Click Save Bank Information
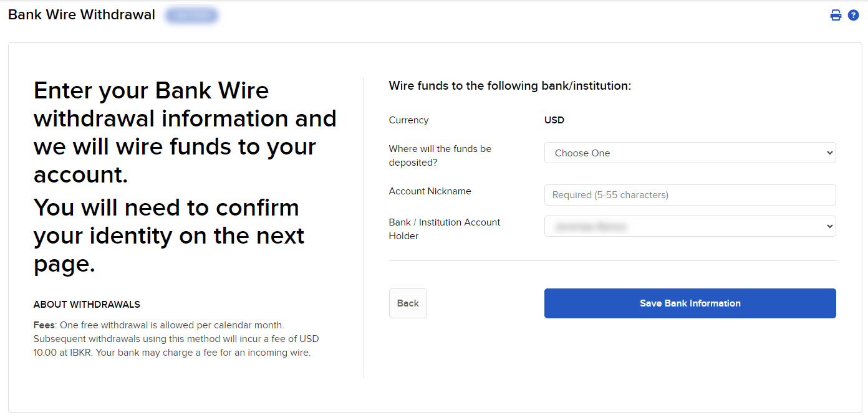Viewport: 868px width, 418px height. point(690,303)
